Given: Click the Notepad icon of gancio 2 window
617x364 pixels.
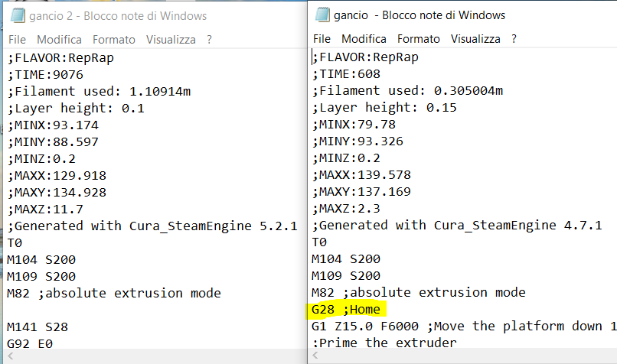Looking at the screenshot, I should tap(18, 16).
